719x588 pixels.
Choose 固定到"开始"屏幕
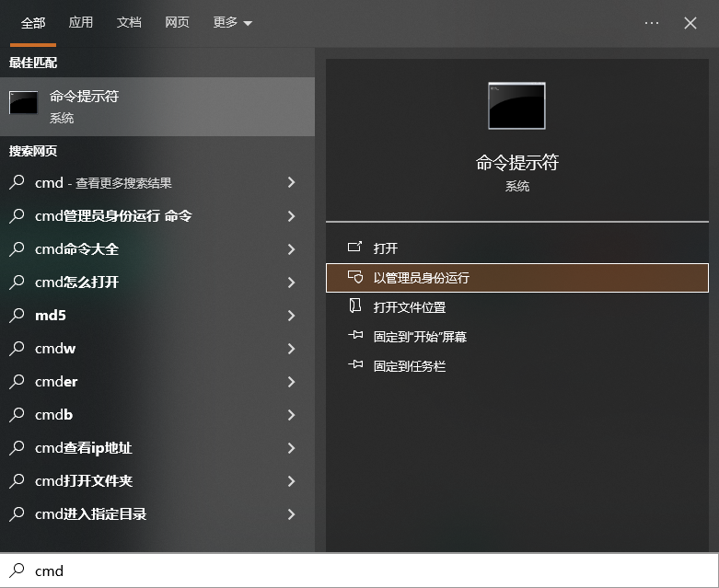tap(517, 337)
